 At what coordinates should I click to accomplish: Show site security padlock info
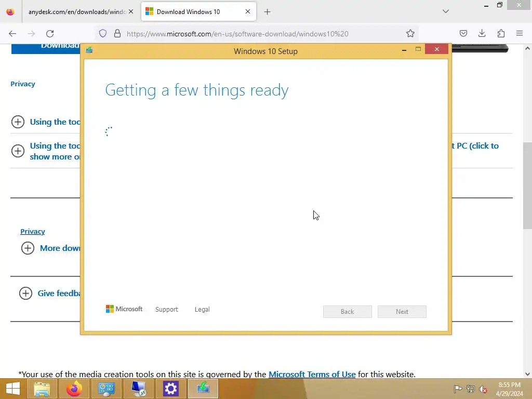(117, 33)
